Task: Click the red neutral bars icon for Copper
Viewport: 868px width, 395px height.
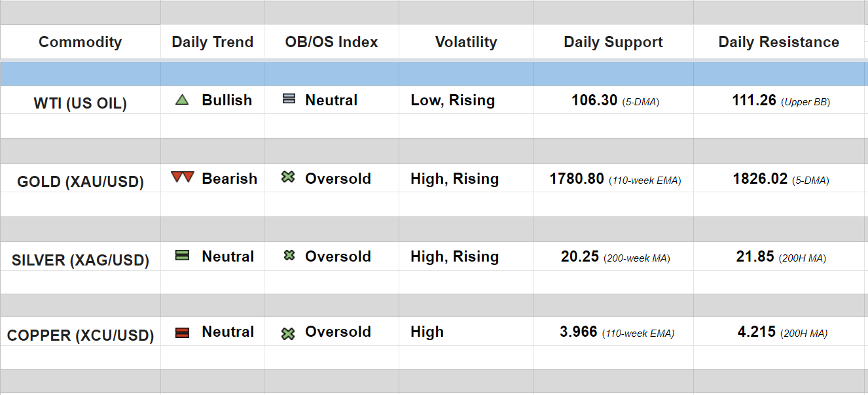Action: [x=182, y=332]
